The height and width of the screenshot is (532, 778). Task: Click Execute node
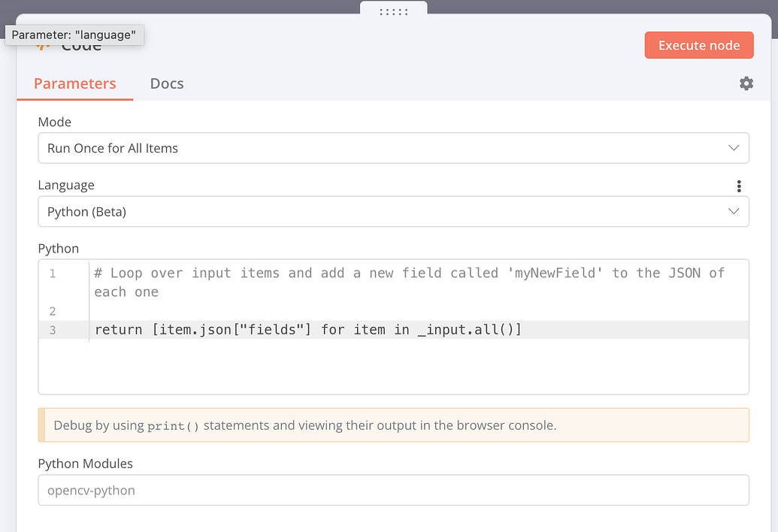[698, 45]
